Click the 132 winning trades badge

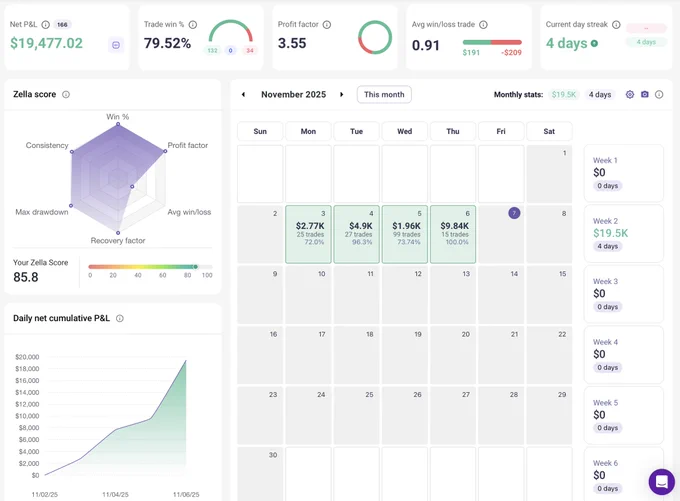point(212,50)
